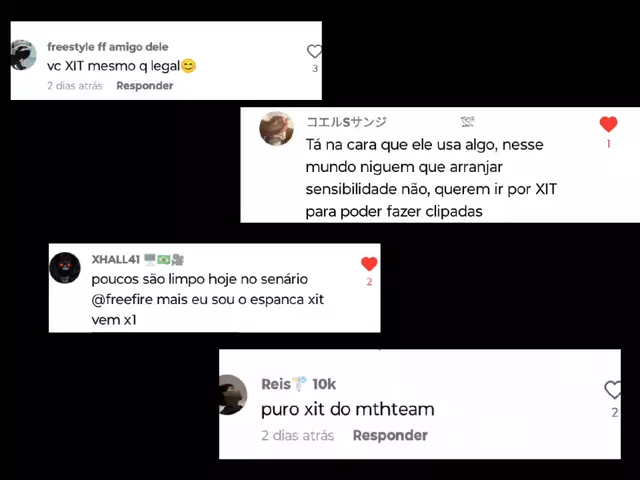The height and width of the screenshot is (480, 640).
Task: Toggle red heart on XHALL41 comment
Action: coord(369,264)
